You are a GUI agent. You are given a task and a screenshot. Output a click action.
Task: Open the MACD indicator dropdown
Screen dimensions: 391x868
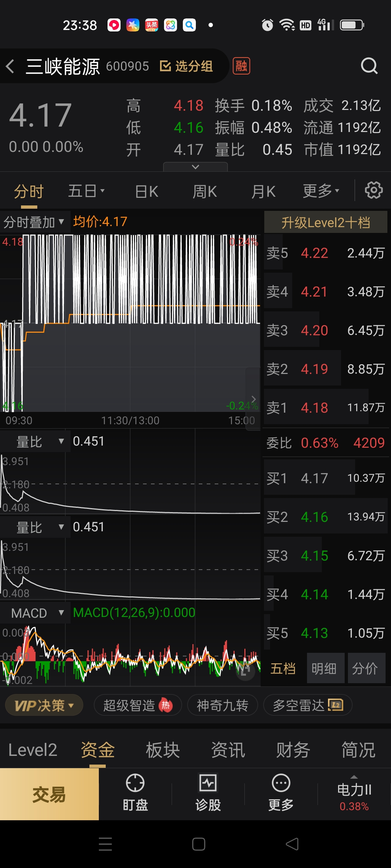tap(35, 613)
